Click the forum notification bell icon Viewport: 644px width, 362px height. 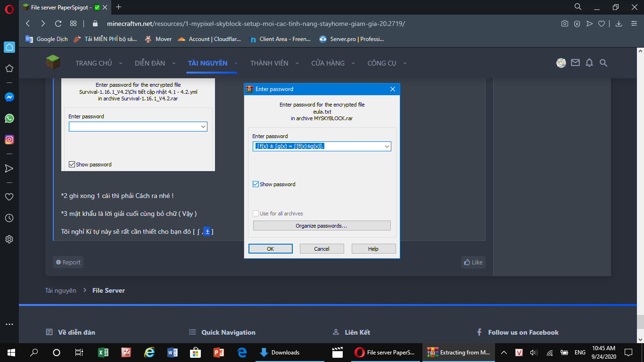(x=589, y=63)
